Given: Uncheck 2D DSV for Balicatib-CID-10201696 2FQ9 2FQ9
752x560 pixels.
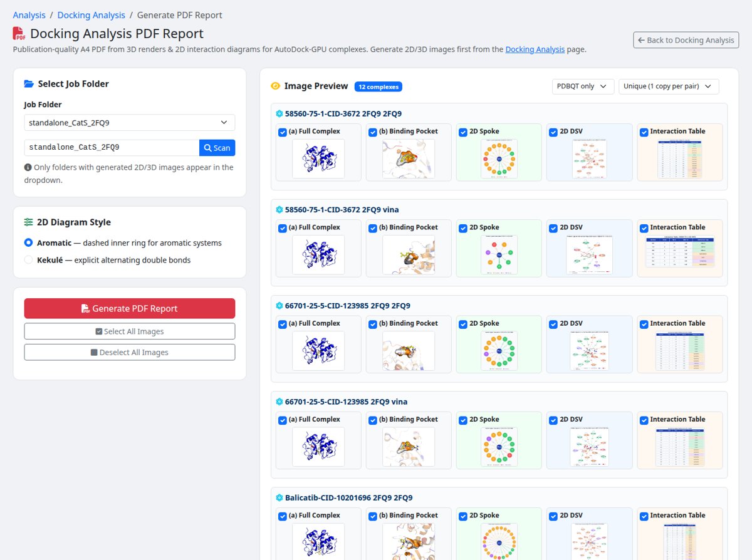Looking at the screenshot, I should [x=553, y=516].
